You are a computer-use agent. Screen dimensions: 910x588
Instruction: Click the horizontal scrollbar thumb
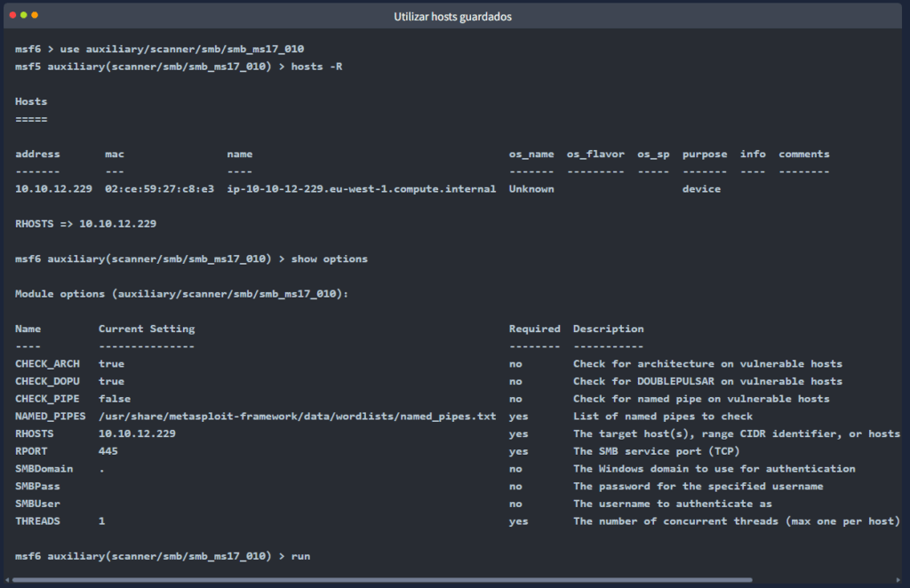coord(382,580)
